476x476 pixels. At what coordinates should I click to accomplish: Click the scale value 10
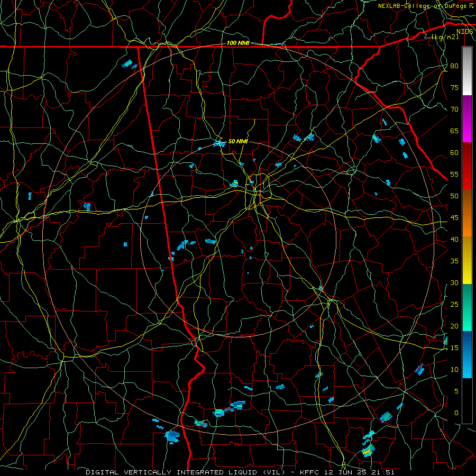pyautogui.click(x=454, y=370)
